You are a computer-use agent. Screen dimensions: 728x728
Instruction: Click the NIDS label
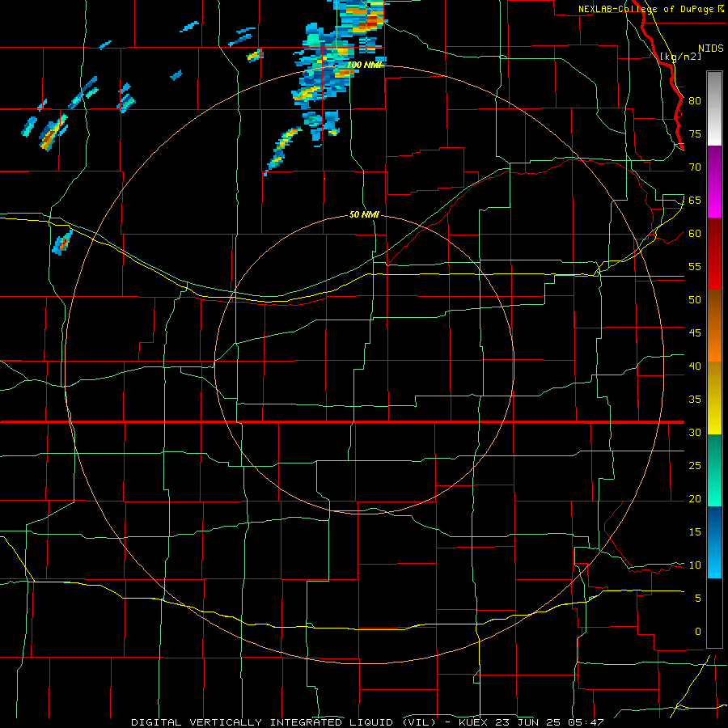click(x=710, y=49)
